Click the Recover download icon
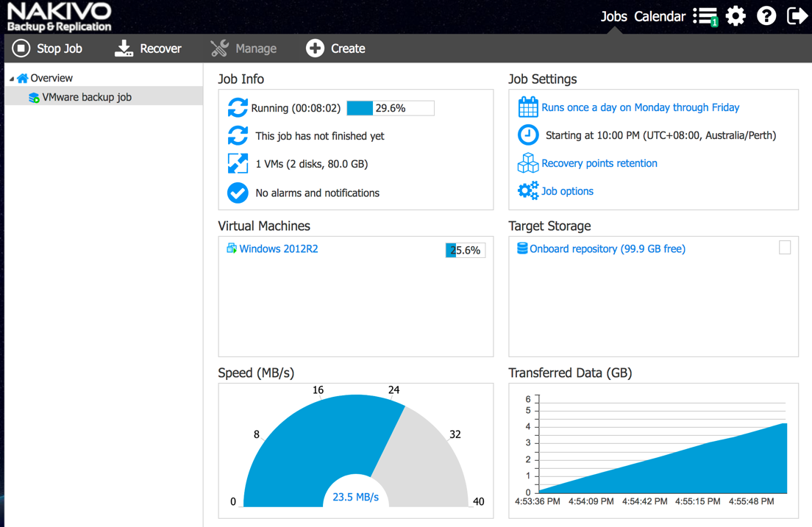This screenshot has height=527, width=812. [x=124, y=49]
